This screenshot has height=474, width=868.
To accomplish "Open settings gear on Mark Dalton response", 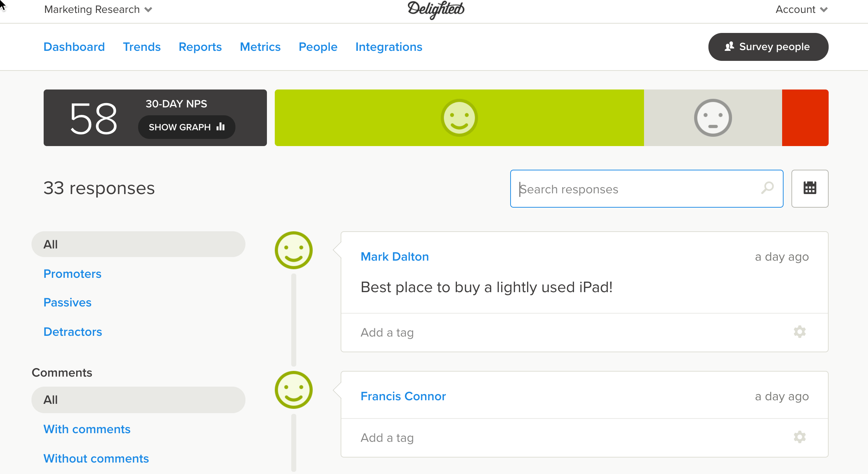I will (800, 332).
